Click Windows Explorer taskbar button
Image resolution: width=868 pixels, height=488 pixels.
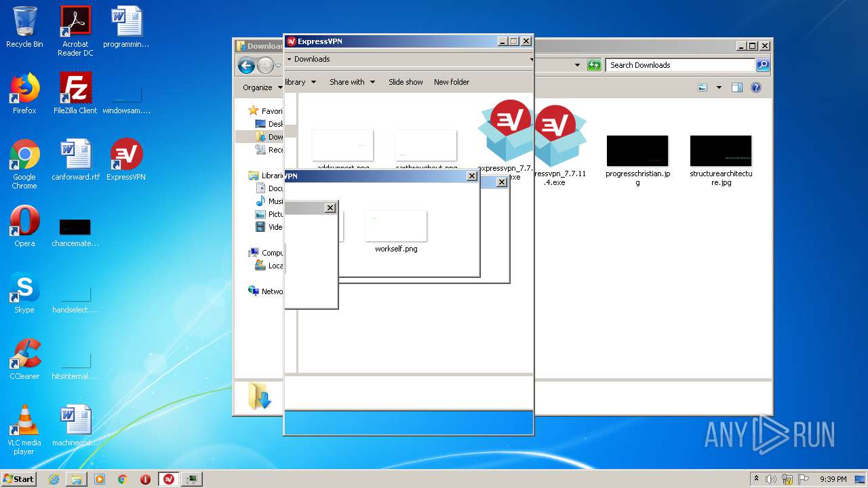[x=77, y=479]
